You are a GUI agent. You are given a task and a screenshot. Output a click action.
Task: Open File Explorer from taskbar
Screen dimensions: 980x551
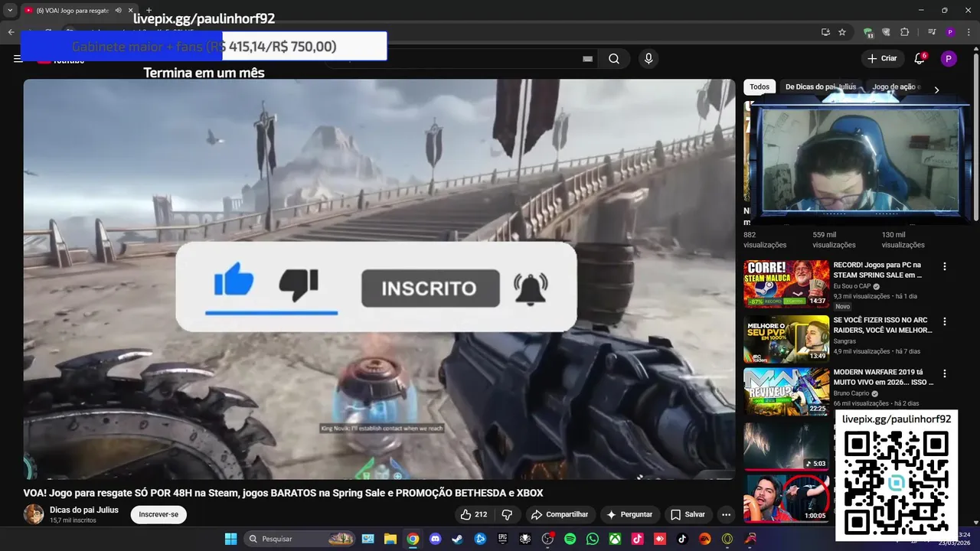tap(390, 539)
